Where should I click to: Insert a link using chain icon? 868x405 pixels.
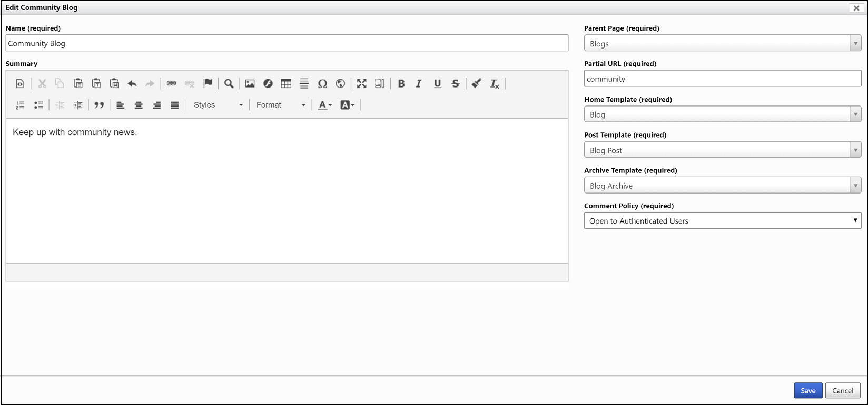point(172,83)
